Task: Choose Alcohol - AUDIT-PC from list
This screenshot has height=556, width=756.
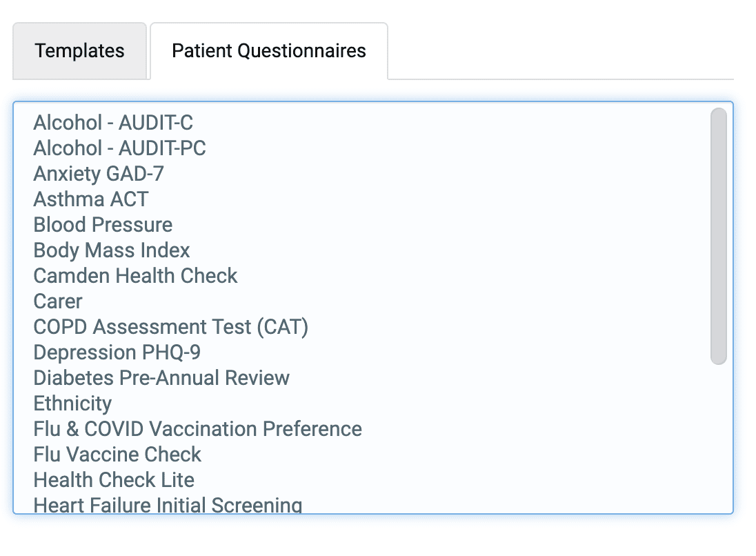Action: [x=119, y=148]
